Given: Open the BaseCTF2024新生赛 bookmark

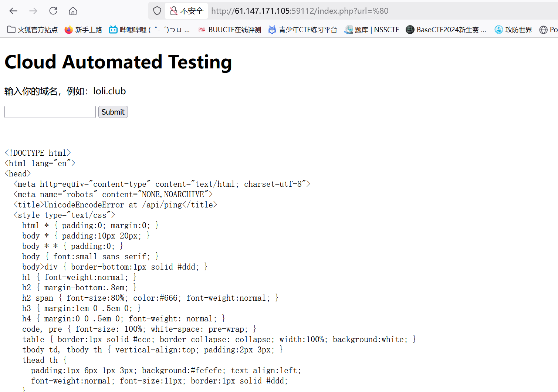Looking at the screenshot, I should pyautogui.click(x=446, y=30).
